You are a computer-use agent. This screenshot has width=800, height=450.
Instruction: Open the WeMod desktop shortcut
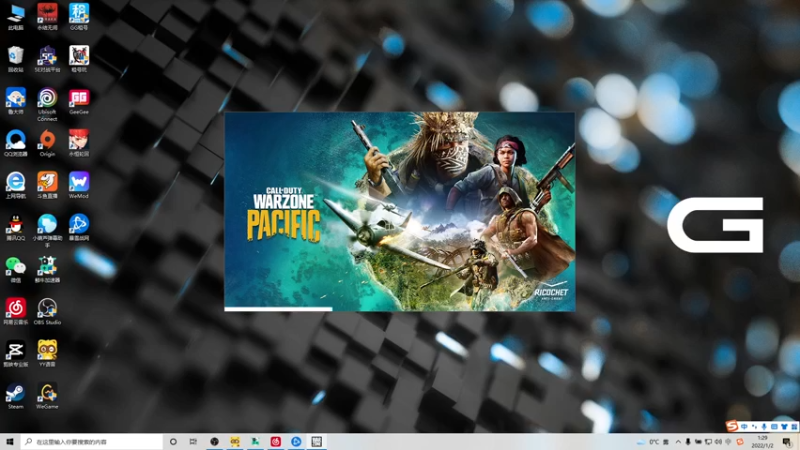click(79, 185)
